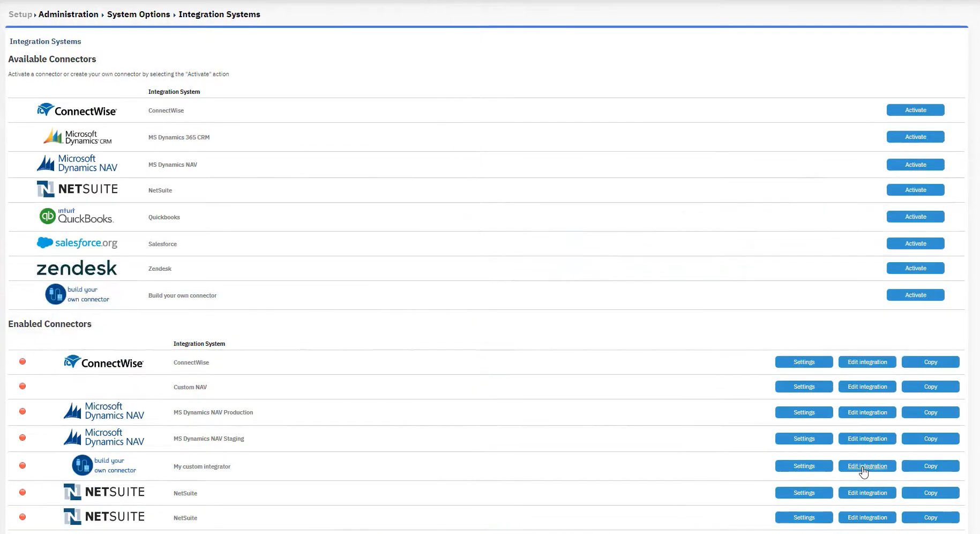The width and height of the screenshot is (980, 534).
Task: Click the red status dot for Custom NAV
Action: coord(23,386)
